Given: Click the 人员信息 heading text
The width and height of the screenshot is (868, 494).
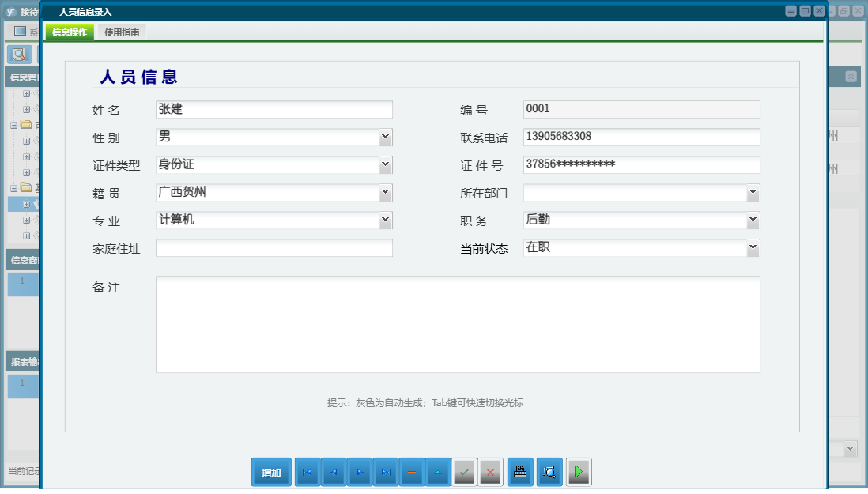Looking at the screenshot, I should click(138, 77).
